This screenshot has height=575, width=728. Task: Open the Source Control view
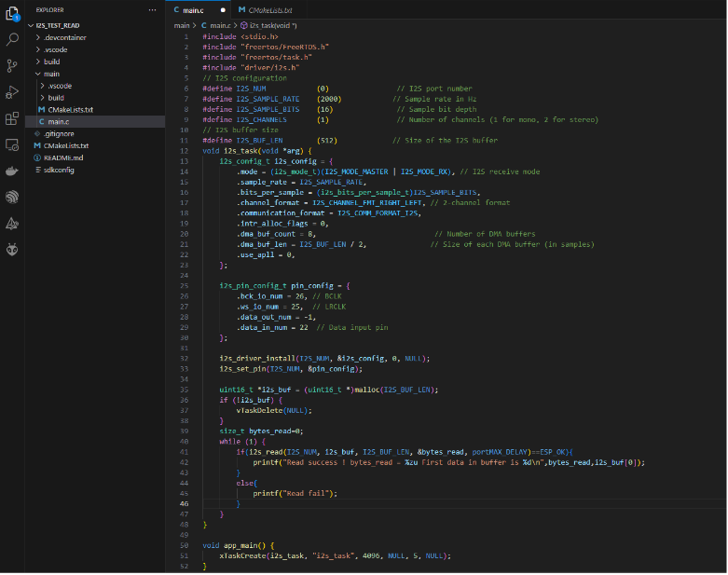point(12,66)
